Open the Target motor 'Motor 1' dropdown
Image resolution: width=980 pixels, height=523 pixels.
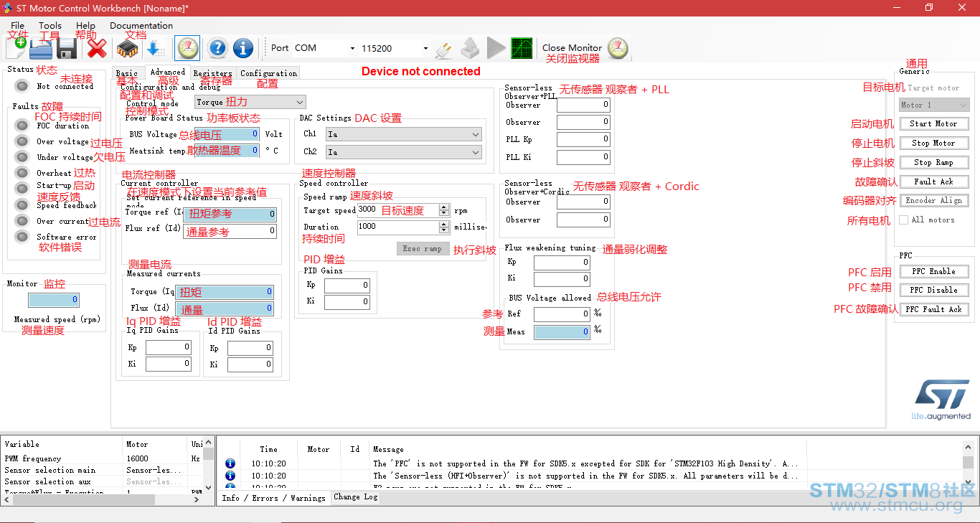[x=934, y=105]
